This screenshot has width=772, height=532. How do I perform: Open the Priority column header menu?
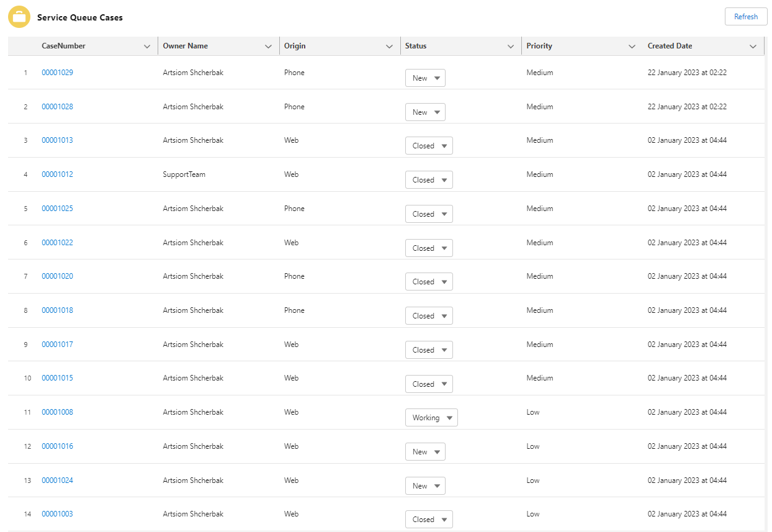pyautogui.click(x=632, y=45)
